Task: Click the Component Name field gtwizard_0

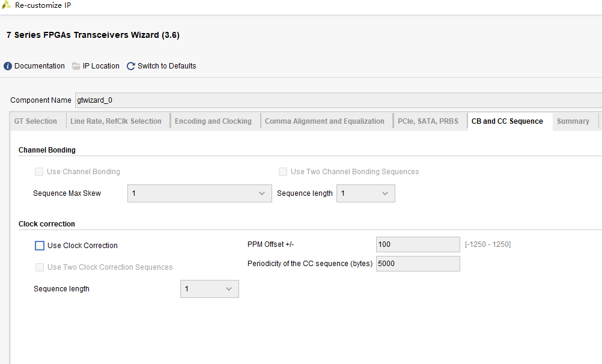Action: [x=339, y=100]
